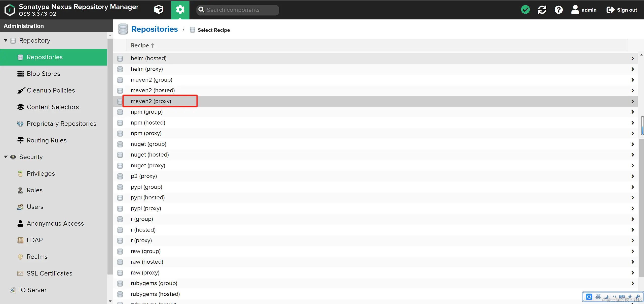Viewport: 644px width, 304px height.
Task: Sort by the Recipe column header
Action: (x=140, y=45)
